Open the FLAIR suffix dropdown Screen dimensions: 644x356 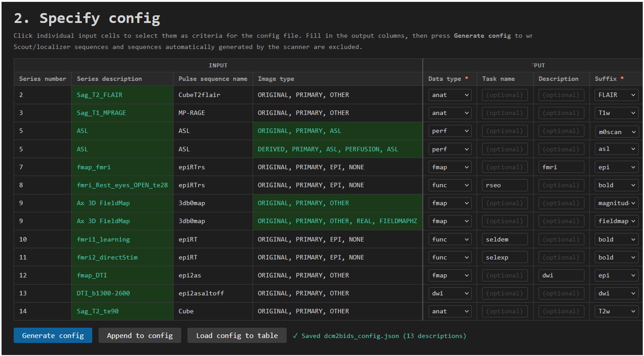click(x=616, y=95)
